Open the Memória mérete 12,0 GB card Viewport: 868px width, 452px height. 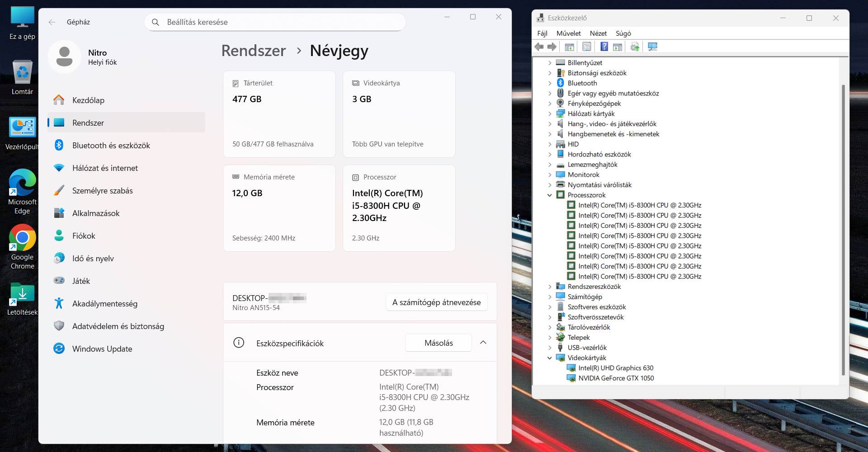279,208
